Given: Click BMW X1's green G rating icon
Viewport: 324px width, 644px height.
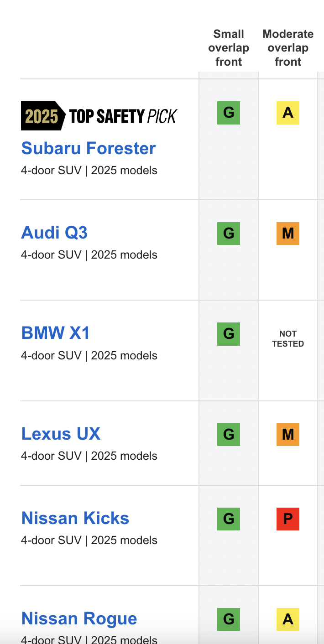Looking at the screenshot, I should pos(229,334).
